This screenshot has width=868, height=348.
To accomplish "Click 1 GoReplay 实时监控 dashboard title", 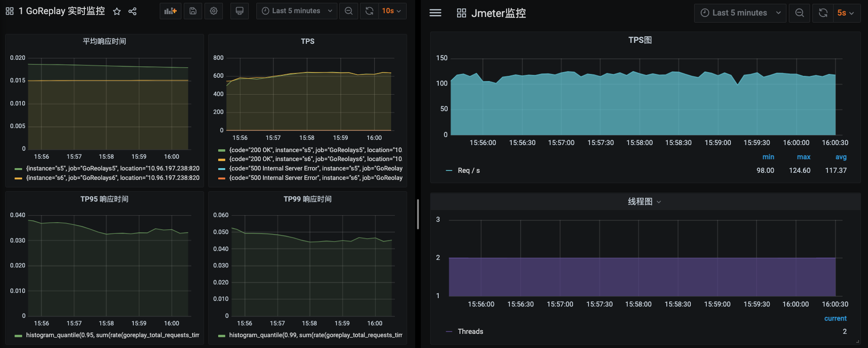I will (62, 11).
